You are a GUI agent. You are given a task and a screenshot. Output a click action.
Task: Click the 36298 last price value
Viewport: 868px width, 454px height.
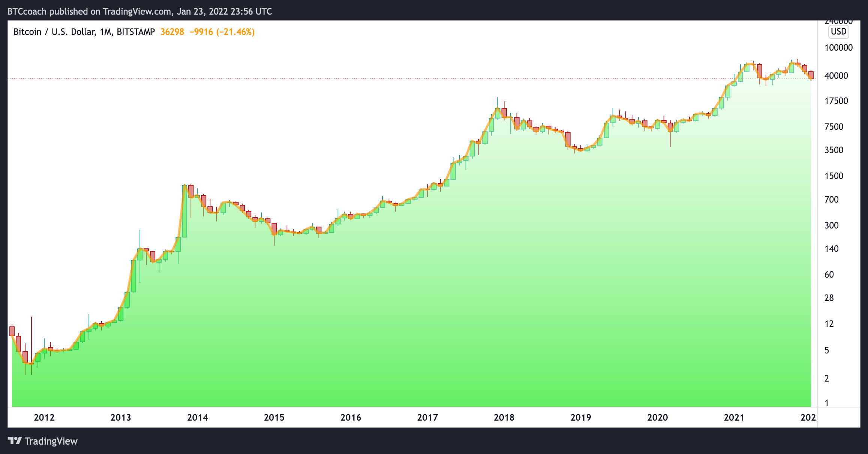(x=172, y=32)
